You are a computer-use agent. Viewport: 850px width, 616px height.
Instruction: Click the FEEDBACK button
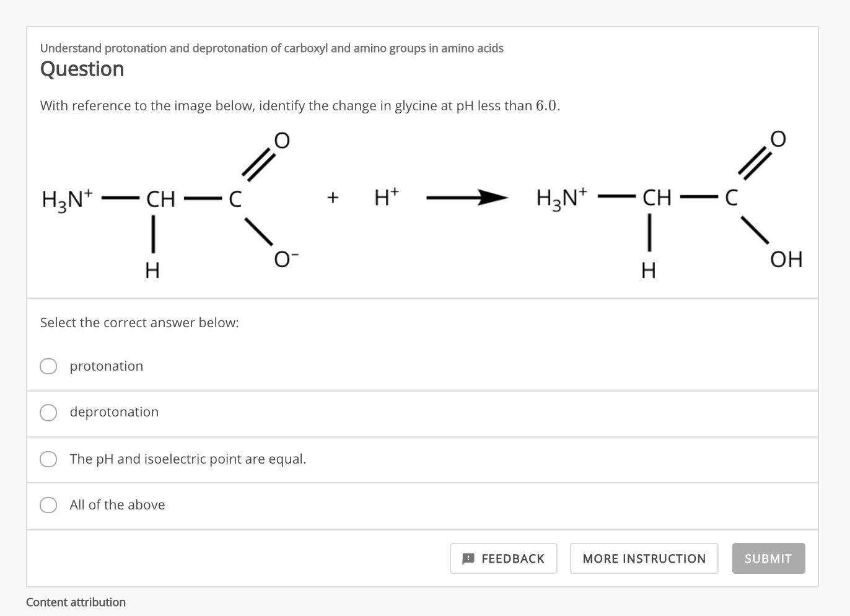[x=503, y=558]
